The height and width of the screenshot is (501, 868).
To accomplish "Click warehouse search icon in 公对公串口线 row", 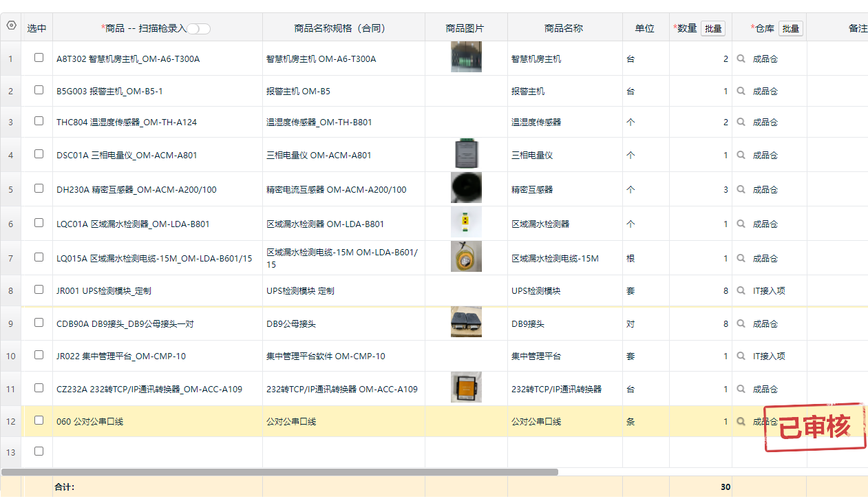I will click(741, 422).
